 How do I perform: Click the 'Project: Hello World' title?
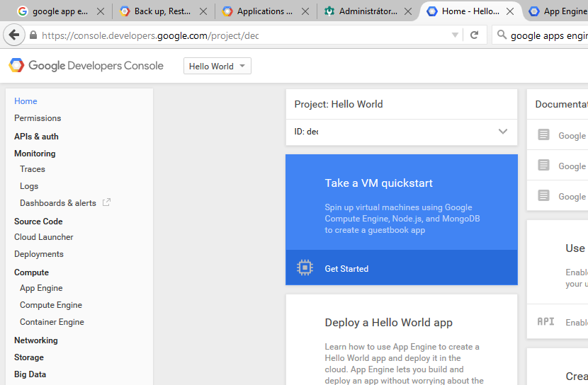339,104
